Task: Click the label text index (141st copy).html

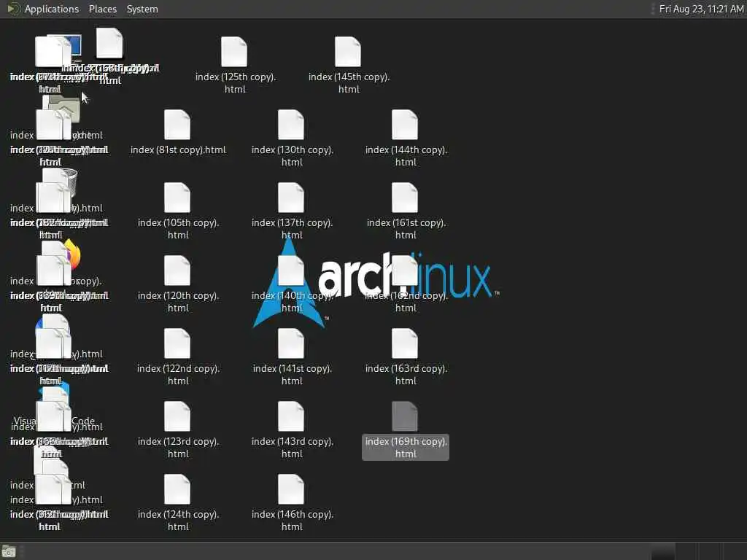Action: click(x=292, y=374)
